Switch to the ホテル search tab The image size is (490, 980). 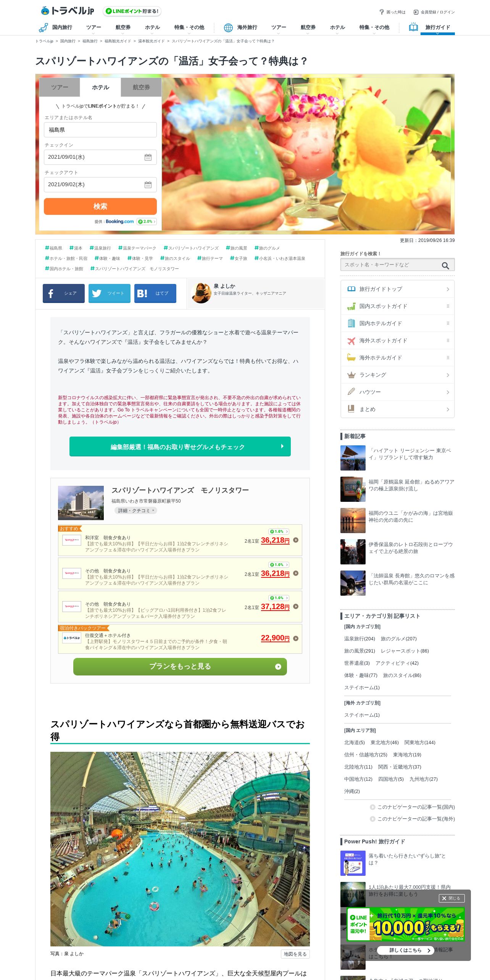coord(100,87)
